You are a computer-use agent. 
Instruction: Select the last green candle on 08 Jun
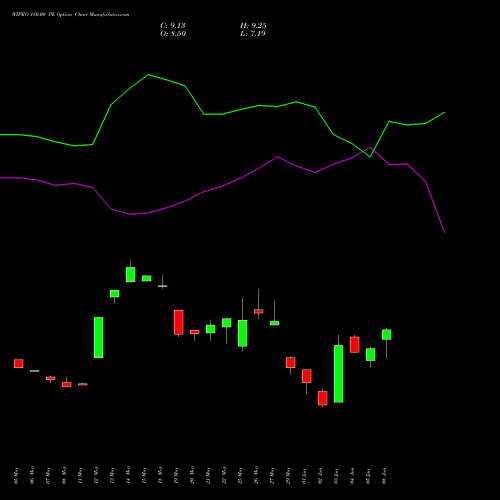(387, 334)
